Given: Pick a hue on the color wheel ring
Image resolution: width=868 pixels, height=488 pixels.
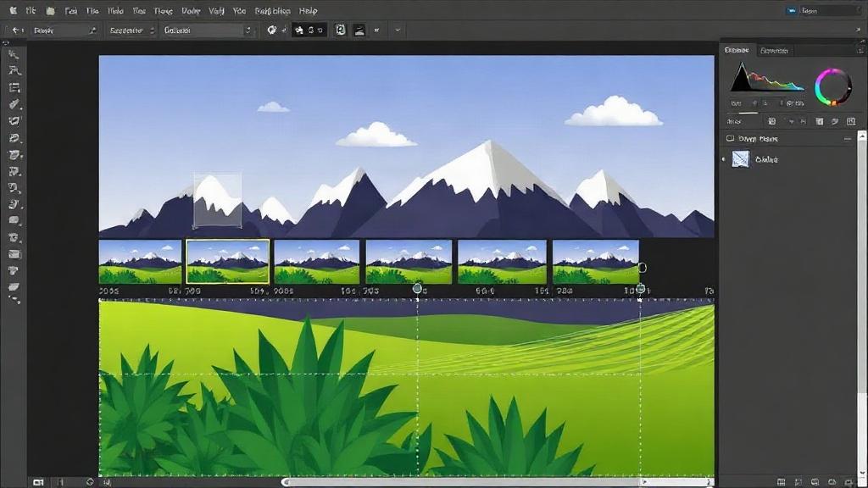Looking at the screenshot, I should (833, 87).
